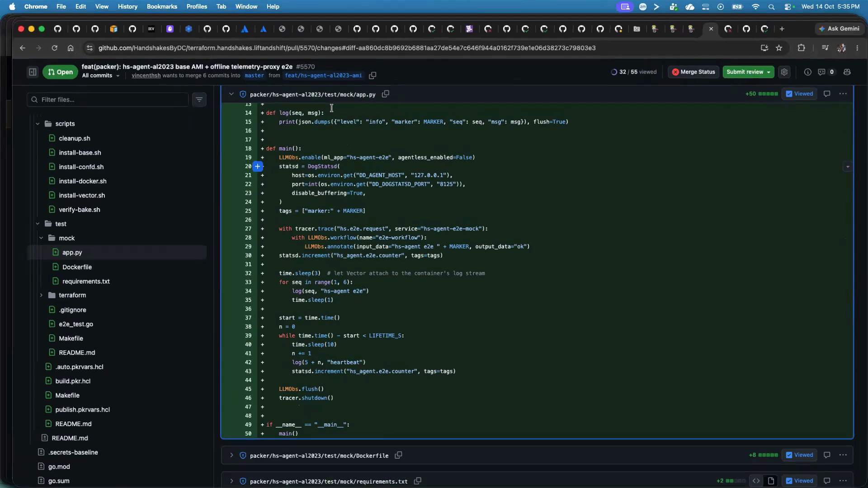Select .secrets-baseline in file tree

tap(73, 452)
